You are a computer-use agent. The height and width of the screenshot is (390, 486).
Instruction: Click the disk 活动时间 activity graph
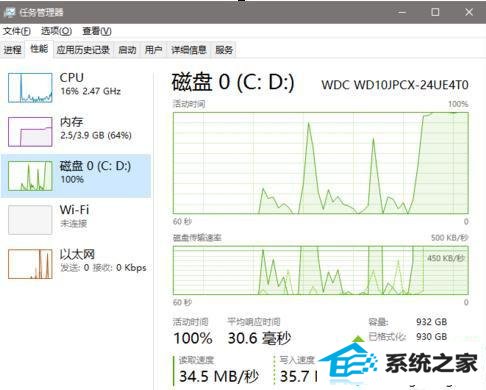[321, 163]
